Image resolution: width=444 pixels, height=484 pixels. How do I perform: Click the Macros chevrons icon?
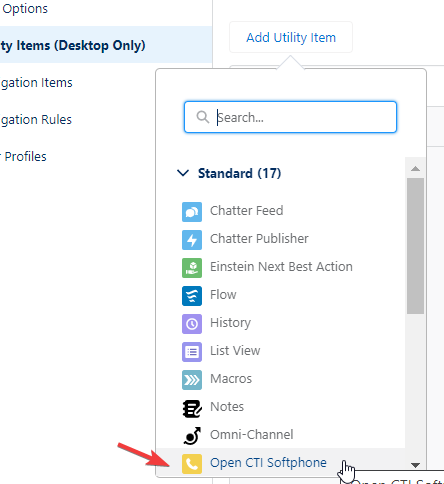(x=192, y=380)
